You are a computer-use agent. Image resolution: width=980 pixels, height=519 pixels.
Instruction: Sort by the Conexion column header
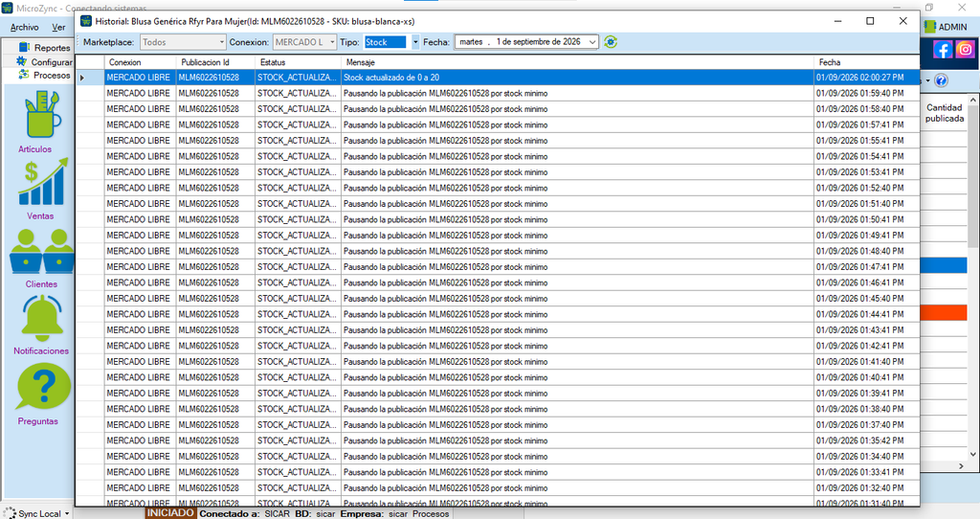[140, 62]
